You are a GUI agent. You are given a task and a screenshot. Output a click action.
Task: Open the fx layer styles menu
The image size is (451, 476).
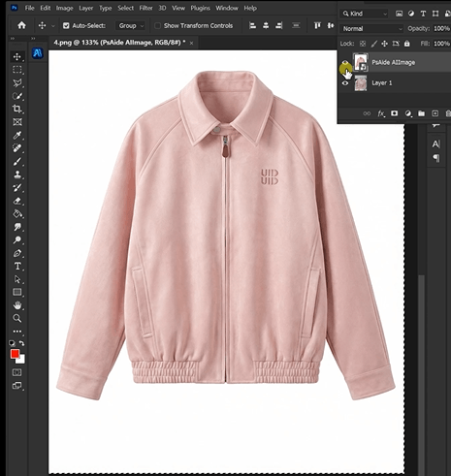(381, 113)
